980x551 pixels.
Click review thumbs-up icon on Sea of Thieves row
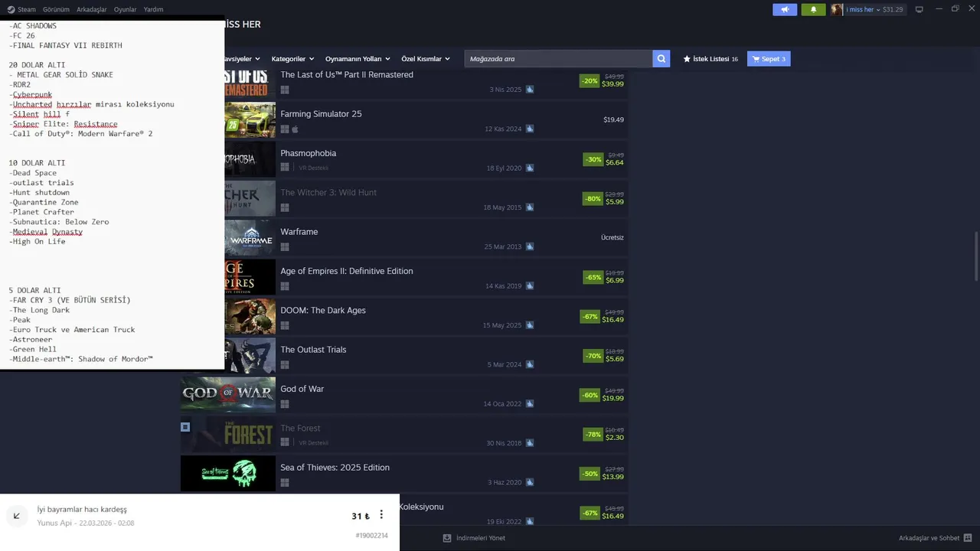[530, 482]
